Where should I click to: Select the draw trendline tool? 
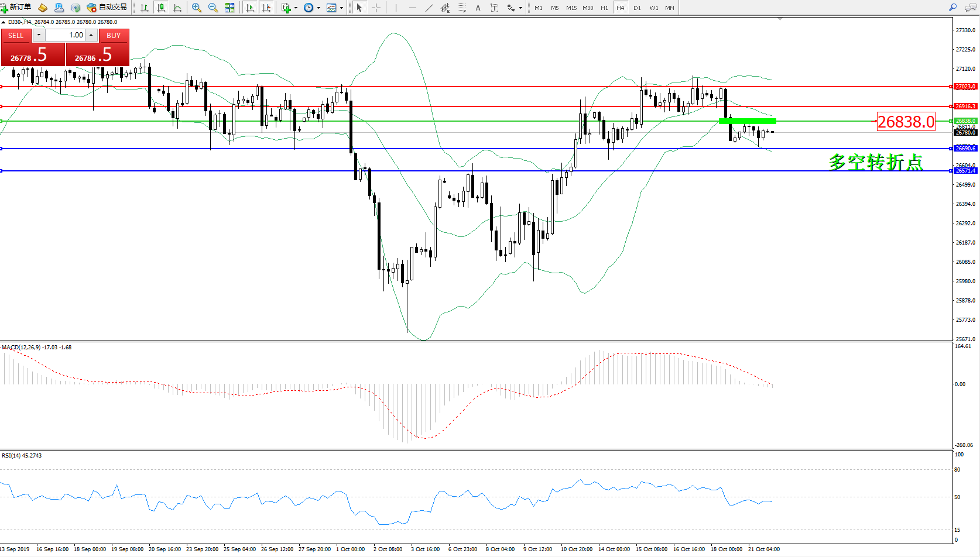pyautogui.click(x=429, y=8)
